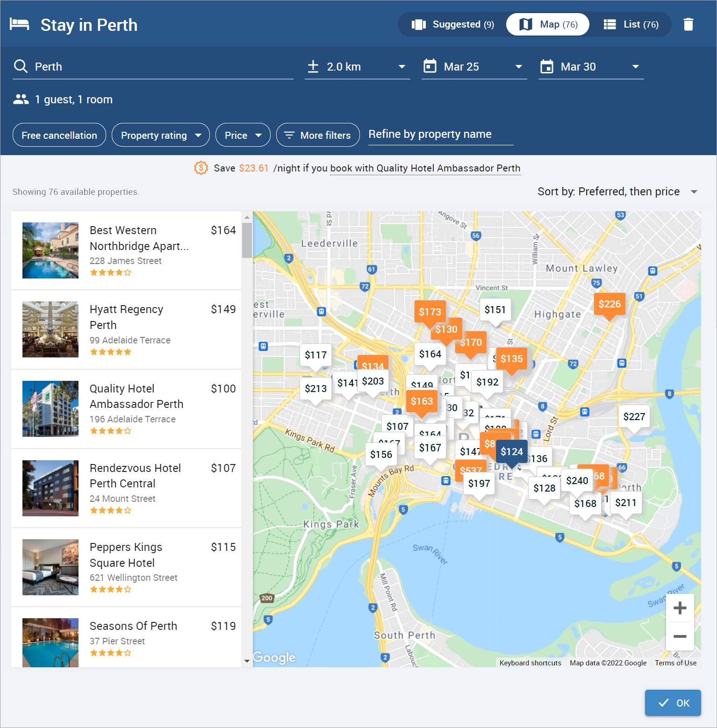The height and width of the screenshot is (728, 717).
Task: Select the $117 map marker
Action: 315,355
